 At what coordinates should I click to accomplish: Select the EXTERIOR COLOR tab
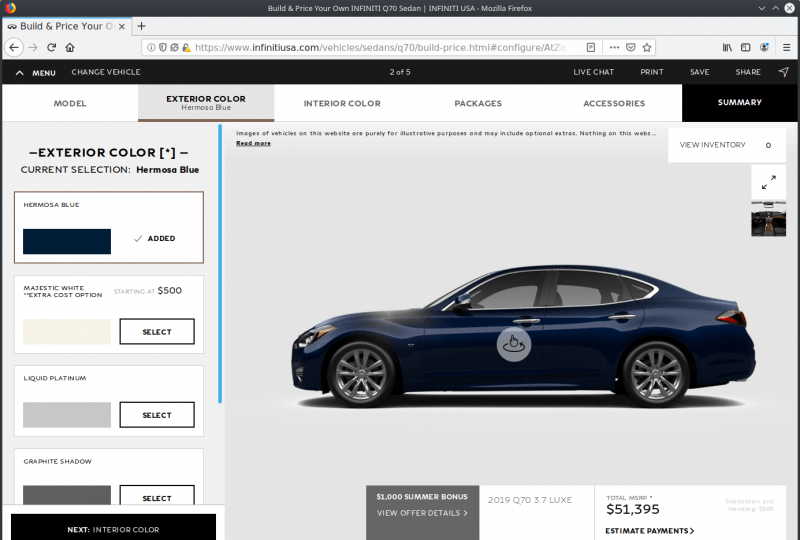[206, 103]
